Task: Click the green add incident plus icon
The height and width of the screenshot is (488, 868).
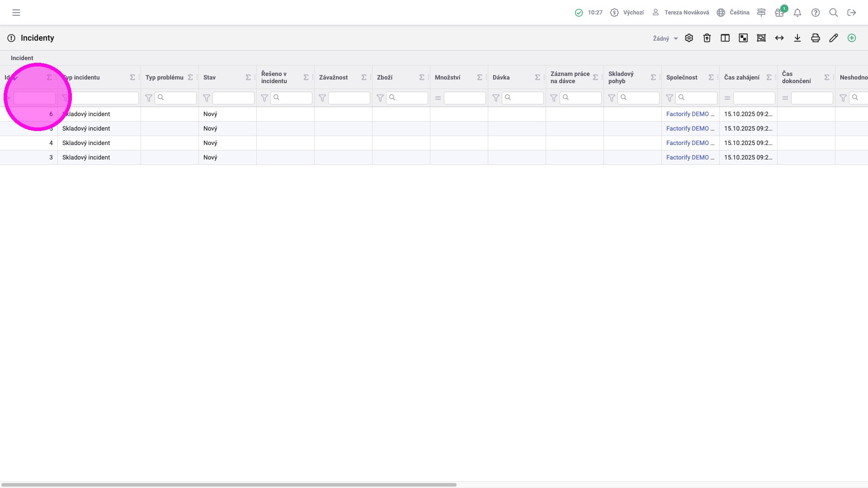Action: click(852, 38)
